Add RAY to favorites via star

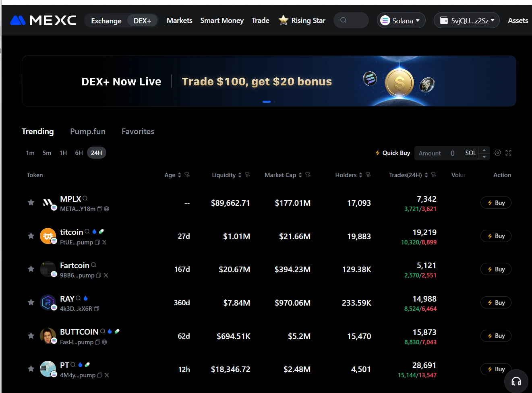click(x=31, y=302)
